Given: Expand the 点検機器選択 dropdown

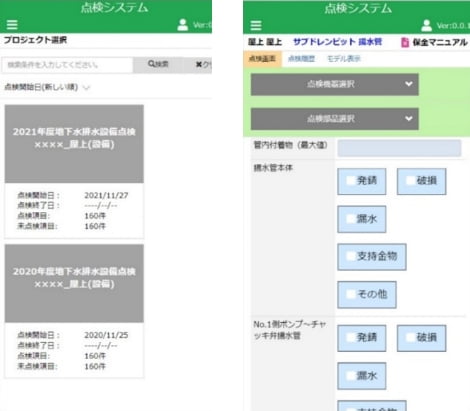Looking at the screenshot, I should point(335,85).
